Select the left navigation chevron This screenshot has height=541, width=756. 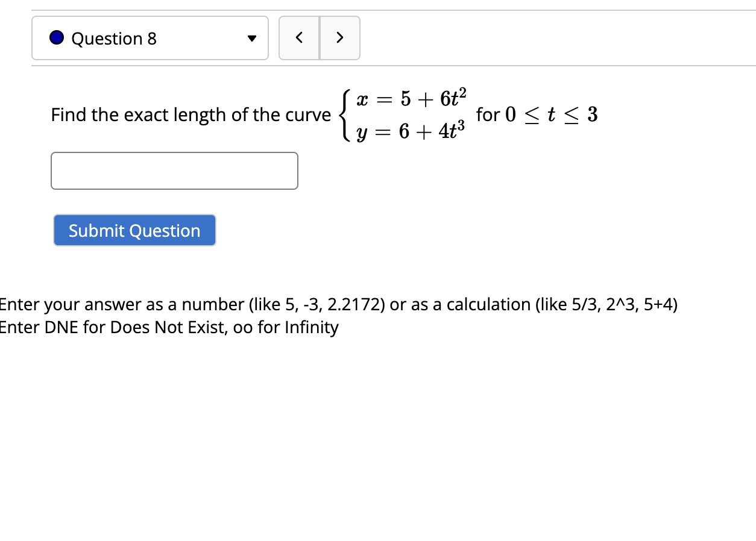tap(299, 37)
